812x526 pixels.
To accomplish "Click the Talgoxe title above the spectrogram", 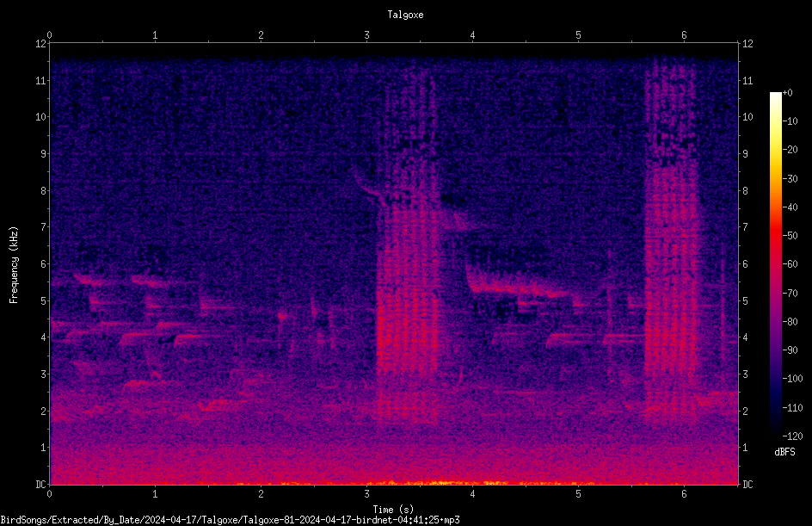I will (405, 15).
